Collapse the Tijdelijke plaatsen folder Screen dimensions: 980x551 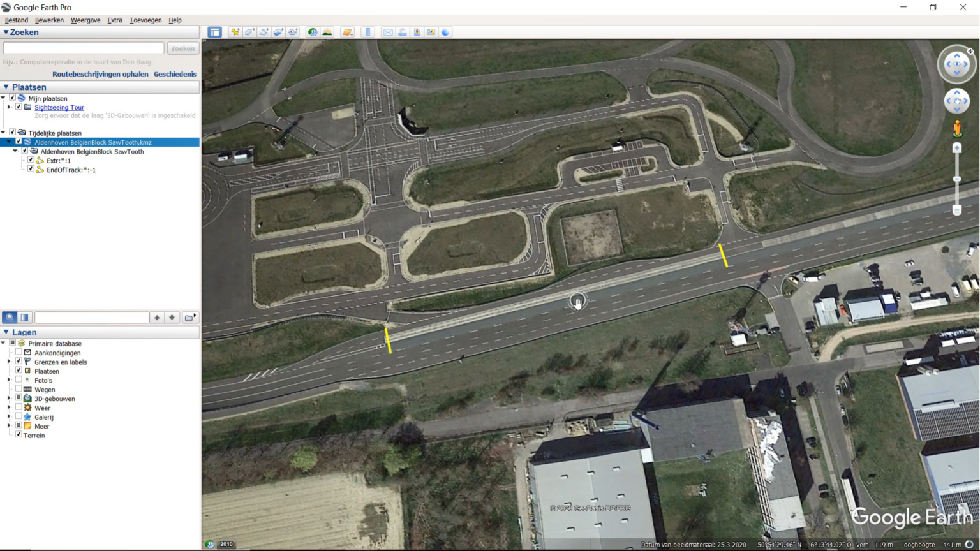click(x=4, y=133)
